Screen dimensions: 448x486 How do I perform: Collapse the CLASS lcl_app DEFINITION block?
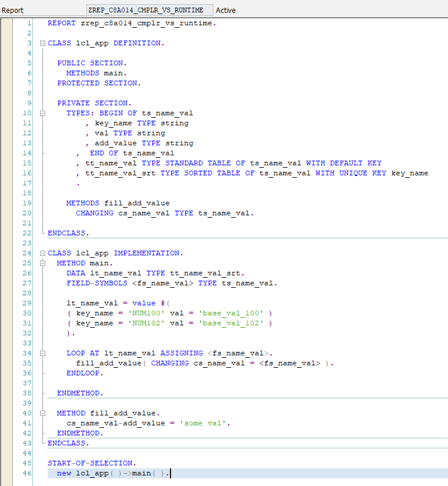[43, 44]
